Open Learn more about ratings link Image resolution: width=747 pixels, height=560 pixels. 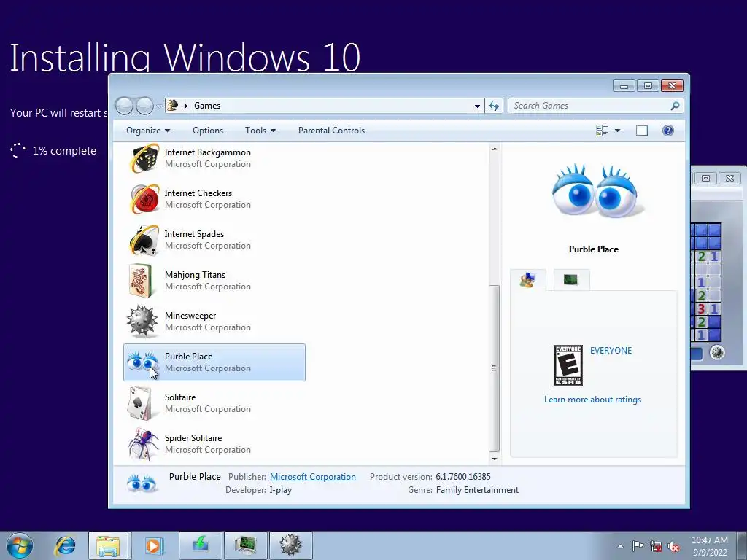(592, 400)
